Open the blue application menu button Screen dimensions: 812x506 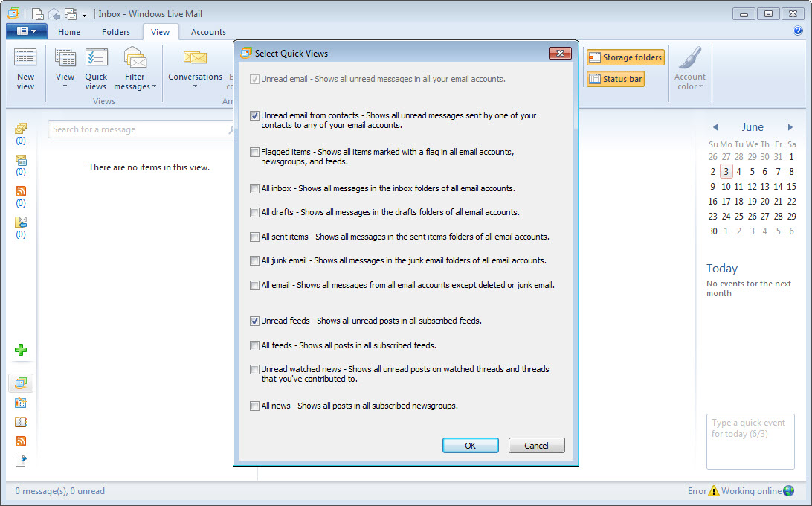click(x=27, y=31)
